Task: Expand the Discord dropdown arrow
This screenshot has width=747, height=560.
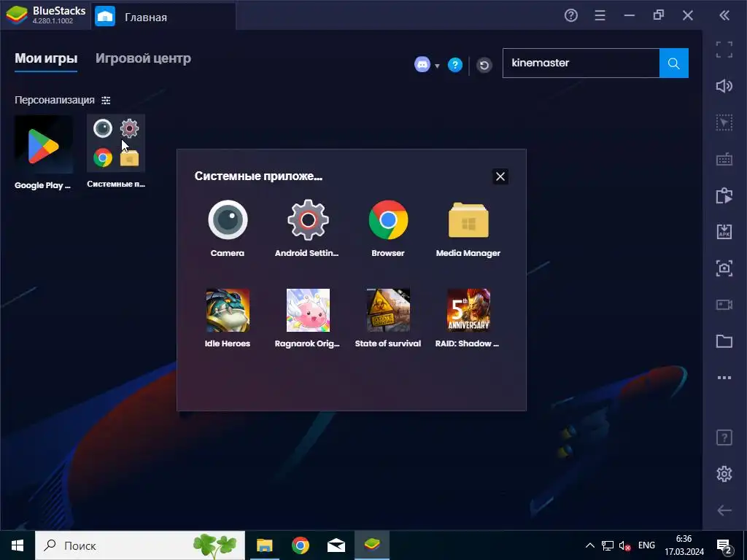Action: [x=437, y=66]
